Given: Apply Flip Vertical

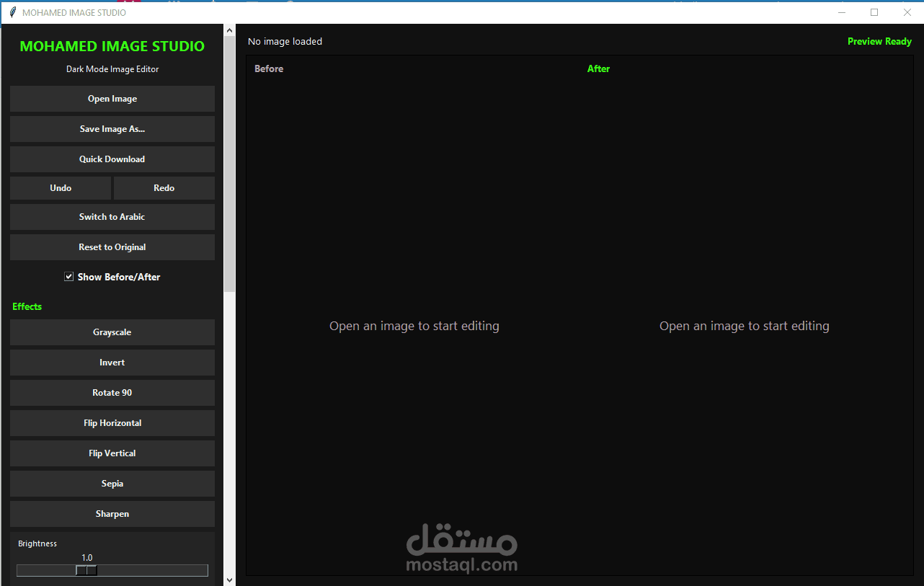Looking at the screenshot, I should tap(112, 453).
